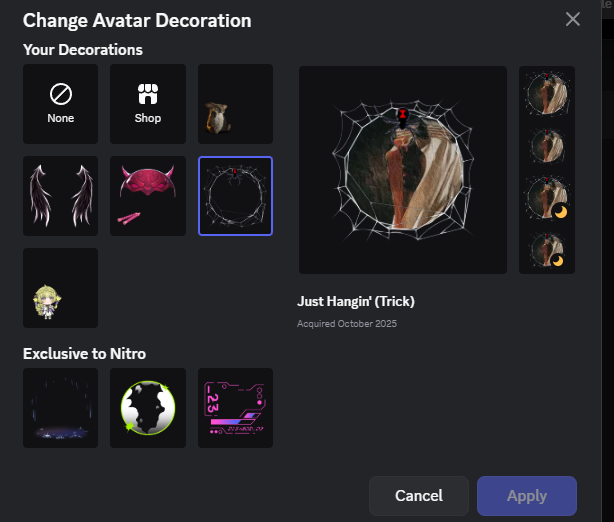Click the bottom small preview with moon
The height and width of the screenshot is (522, 614).
547,248
